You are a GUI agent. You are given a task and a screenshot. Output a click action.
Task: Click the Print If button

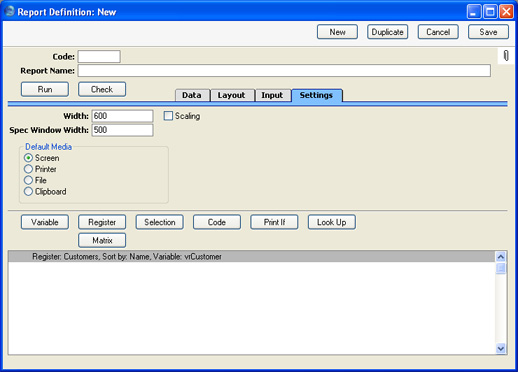[274, 222]
